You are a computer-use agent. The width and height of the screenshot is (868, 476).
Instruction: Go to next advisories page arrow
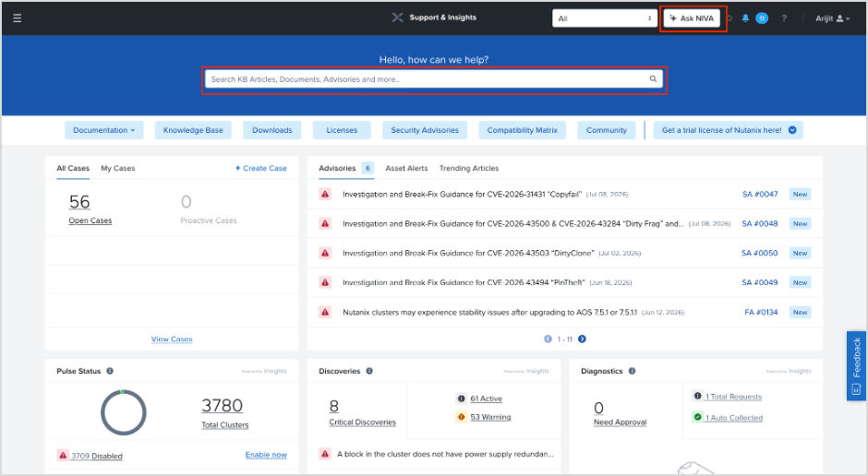[x=582, y=339]
